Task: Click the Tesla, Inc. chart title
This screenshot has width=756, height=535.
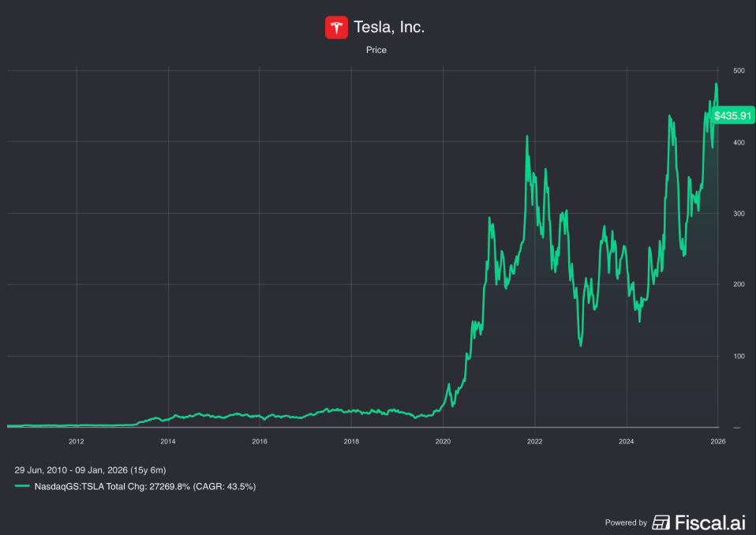Action: pyautogui.click(x=389, y=27)
